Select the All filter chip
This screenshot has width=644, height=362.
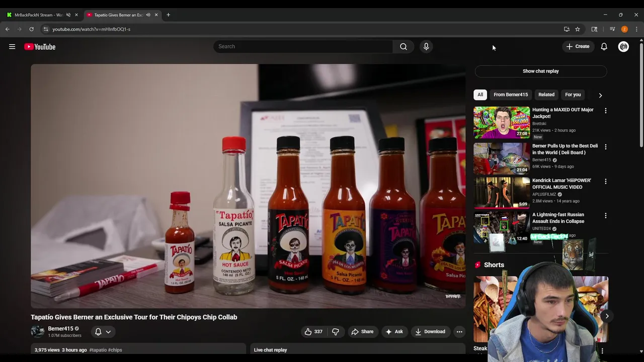480,95
